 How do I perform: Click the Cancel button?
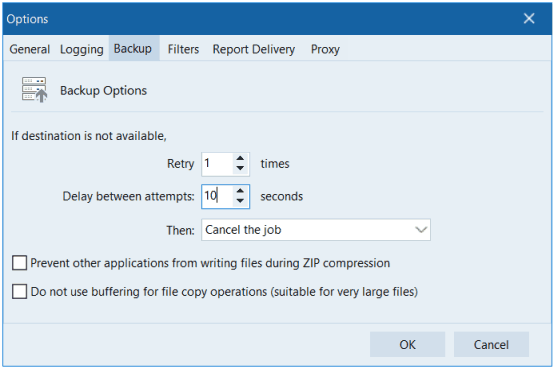click(491, 344)
